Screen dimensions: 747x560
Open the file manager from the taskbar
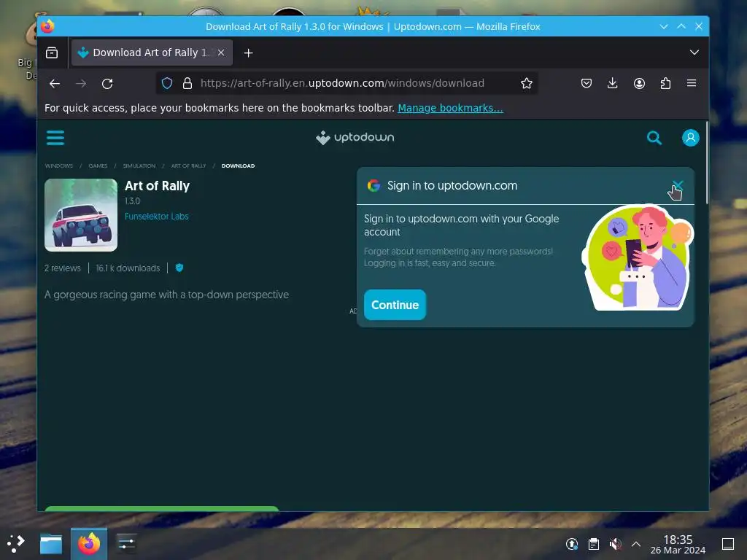click(51, 544)
